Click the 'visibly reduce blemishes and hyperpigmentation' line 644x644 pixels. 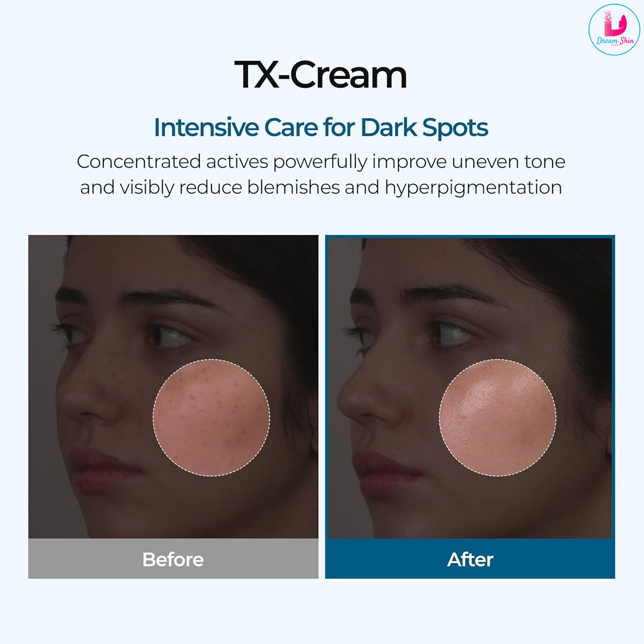click(340, 188)
